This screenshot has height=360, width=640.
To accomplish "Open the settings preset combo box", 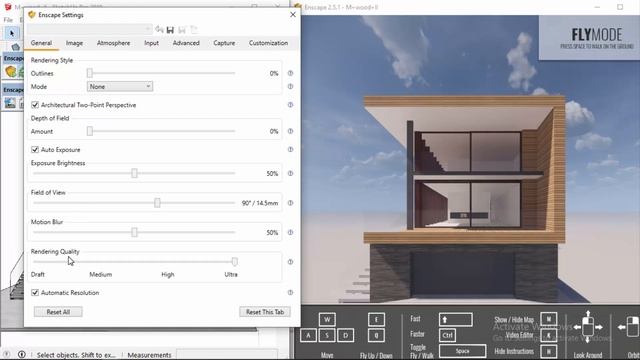I will pyautogui.click(x=89, y=29).
